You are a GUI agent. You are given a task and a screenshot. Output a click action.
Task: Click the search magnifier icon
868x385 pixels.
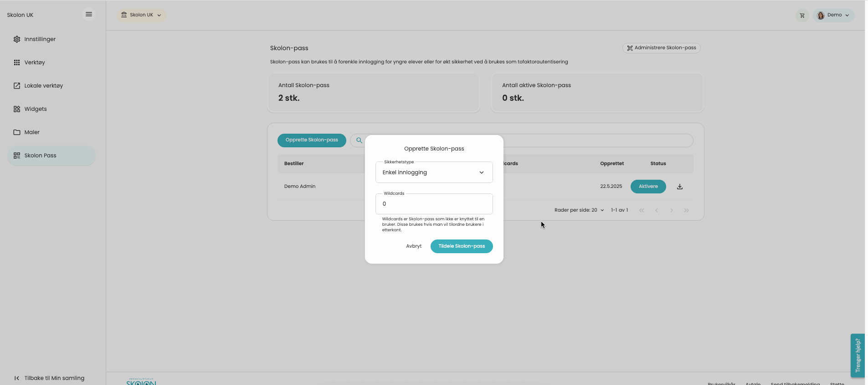point(359,140)
